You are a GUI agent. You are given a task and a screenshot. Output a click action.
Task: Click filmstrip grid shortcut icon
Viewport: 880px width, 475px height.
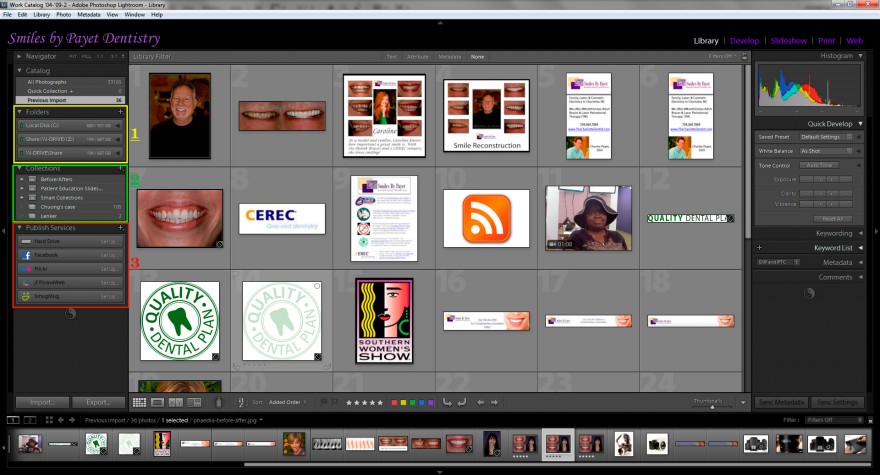(49, 420)
